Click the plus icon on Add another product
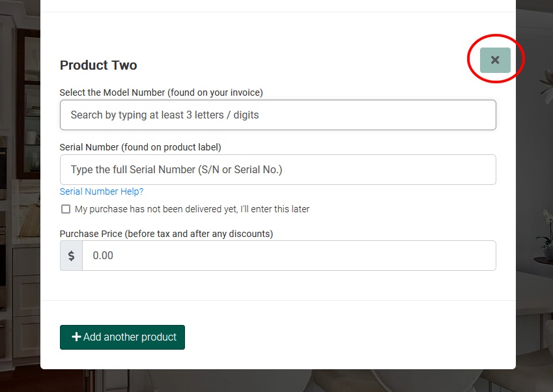 click(x=76, y=337)
